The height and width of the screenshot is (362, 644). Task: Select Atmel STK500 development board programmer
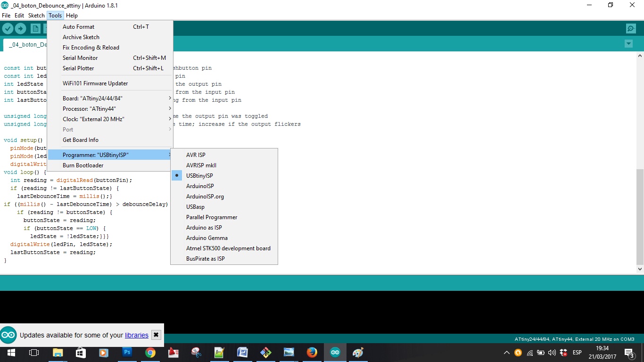point(224,248)
